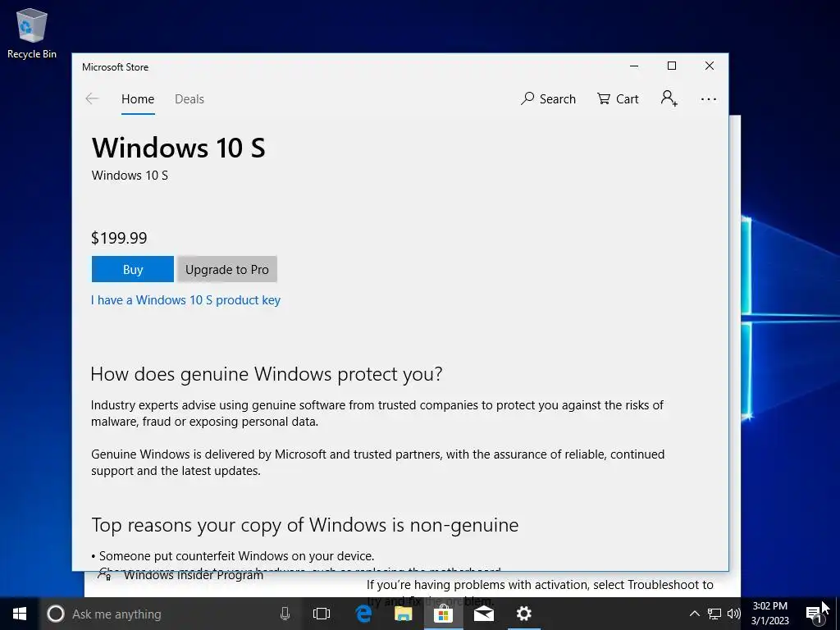Open Search in Microsoft Store
Viewport: 840px width, 630px height.
tap(548, 99)
